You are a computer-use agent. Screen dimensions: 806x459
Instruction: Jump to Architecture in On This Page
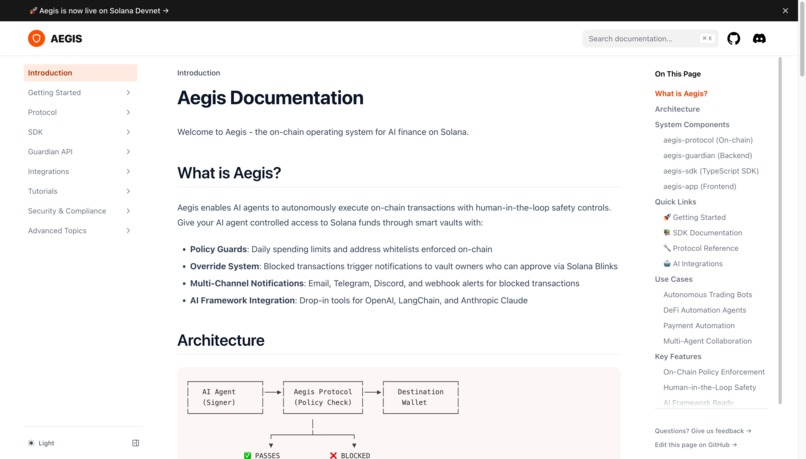click(677, 109)
